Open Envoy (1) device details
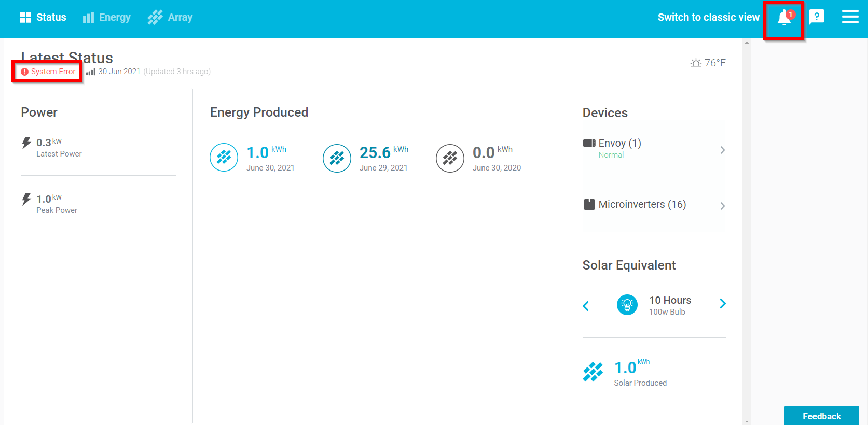 click(x=654, y=149)
